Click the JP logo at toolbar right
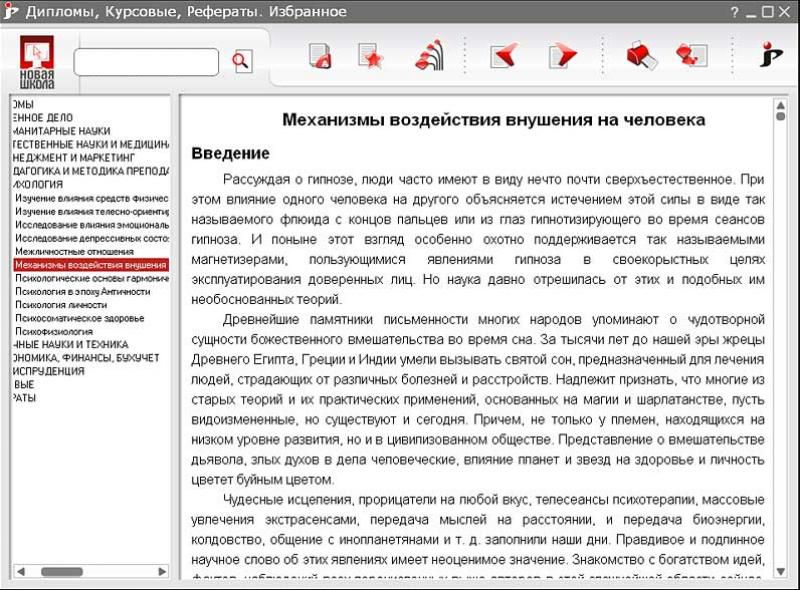Viewport: 800px width, 590px height. pos(771,55)
